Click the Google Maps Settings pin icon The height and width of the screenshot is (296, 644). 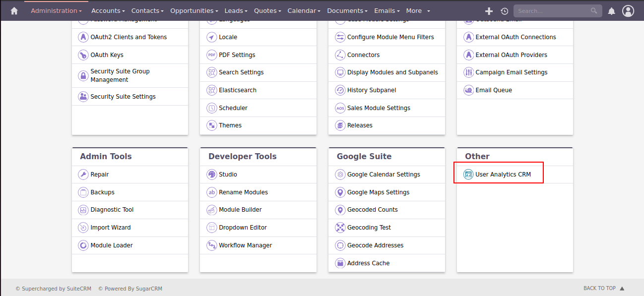[340, 192]
